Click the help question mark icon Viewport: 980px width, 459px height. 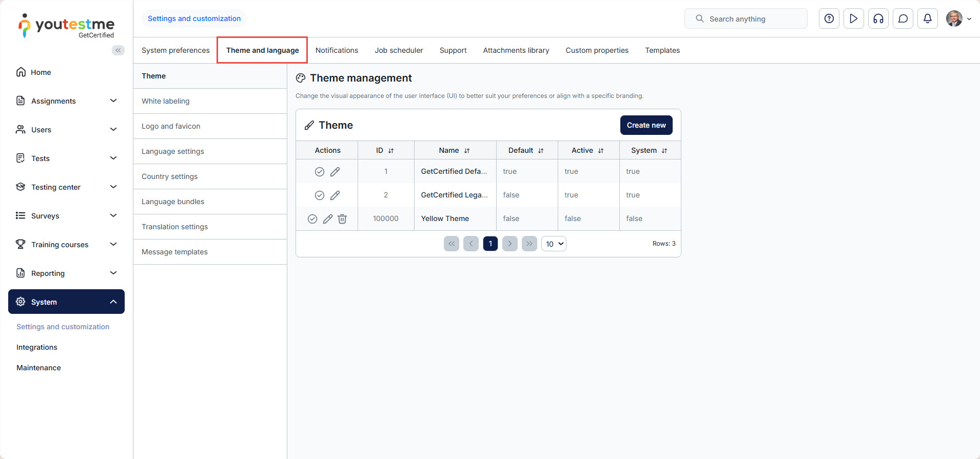[829, 19]
